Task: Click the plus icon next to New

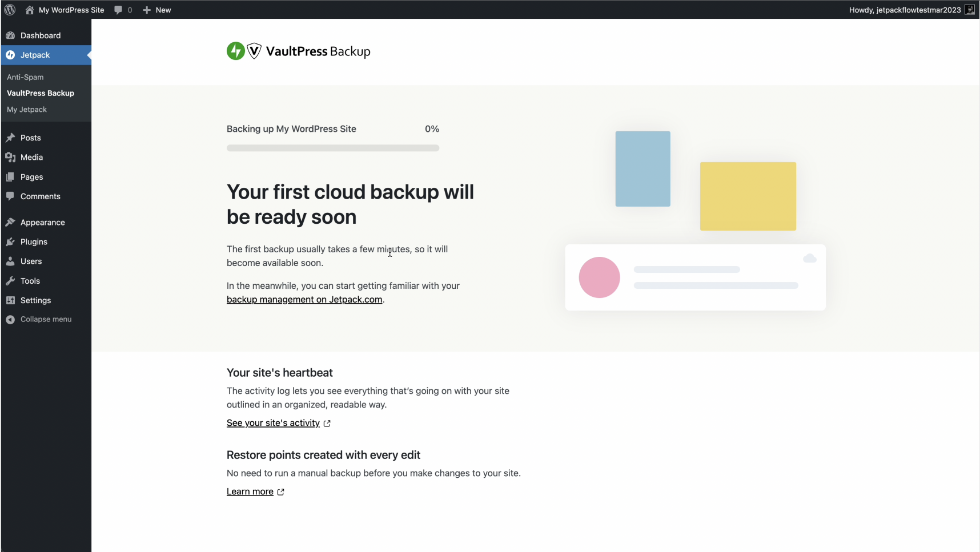Action: point(147,10)
